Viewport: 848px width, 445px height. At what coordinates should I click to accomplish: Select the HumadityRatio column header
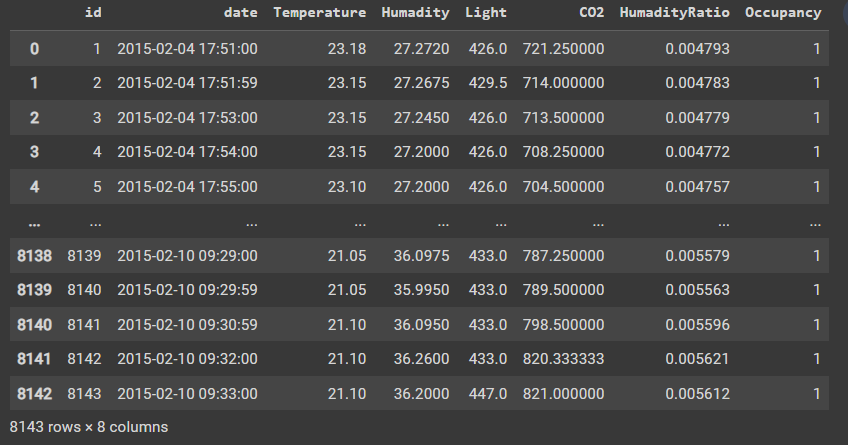pyautogui.click(x=674, y=13)
